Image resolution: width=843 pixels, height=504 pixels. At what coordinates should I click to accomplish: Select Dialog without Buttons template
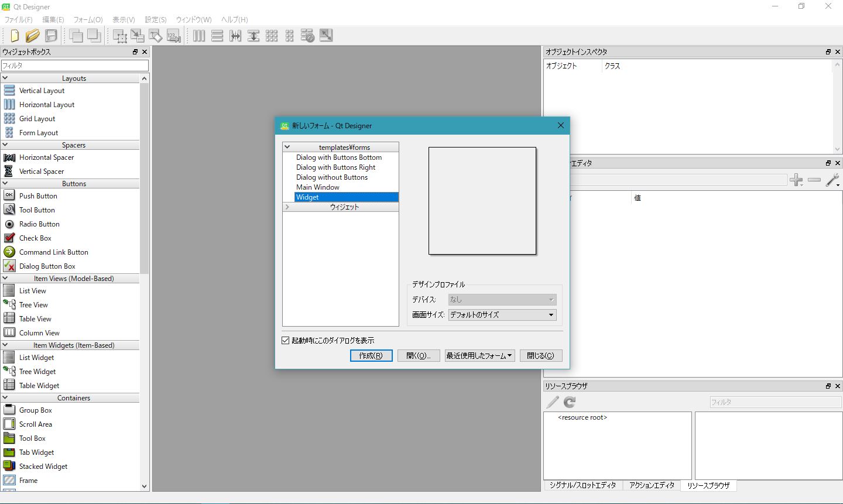pos(331,177)
